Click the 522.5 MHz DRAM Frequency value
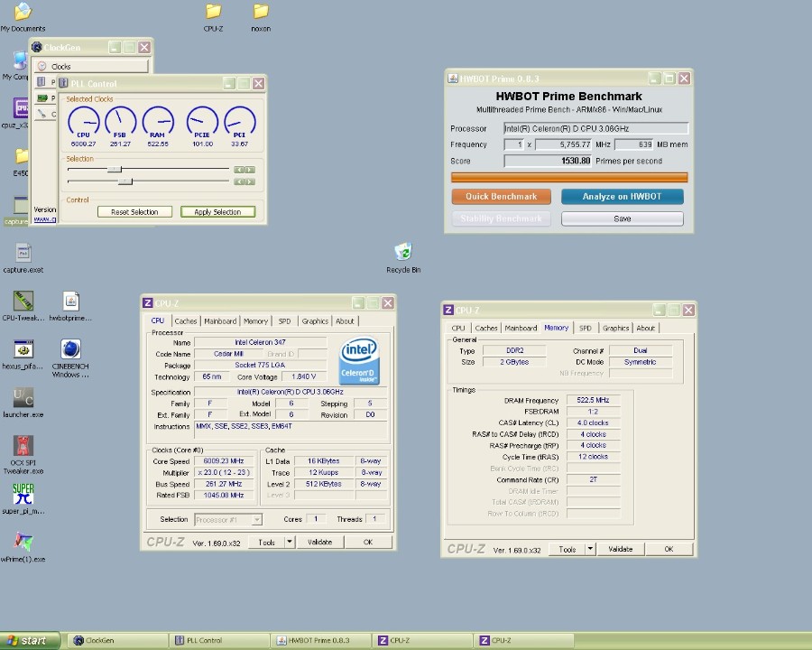 [593, 400]
